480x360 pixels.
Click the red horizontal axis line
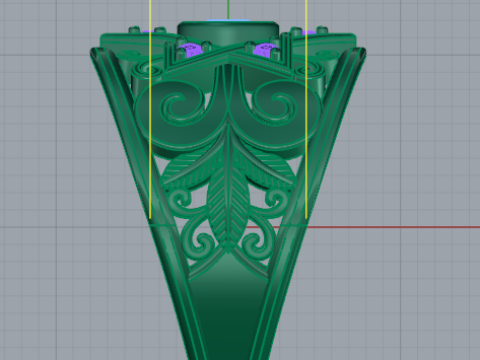pyautogui.click(x=363, y=227)
